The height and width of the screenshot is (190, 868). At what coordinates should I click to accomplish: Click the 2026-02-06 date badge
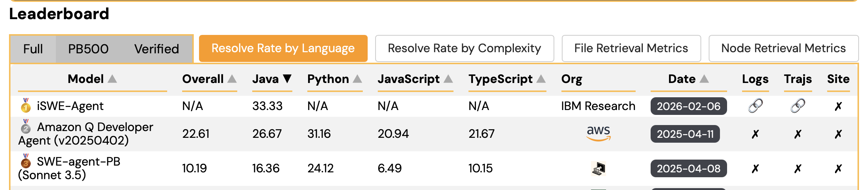point(688,106)
